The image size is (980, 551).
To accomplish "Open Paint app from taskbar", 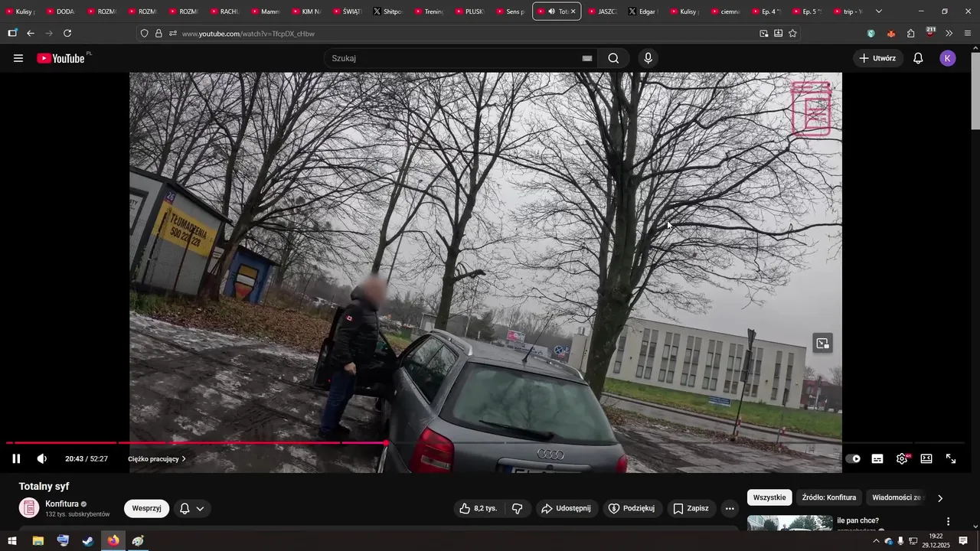I will 138,541.
